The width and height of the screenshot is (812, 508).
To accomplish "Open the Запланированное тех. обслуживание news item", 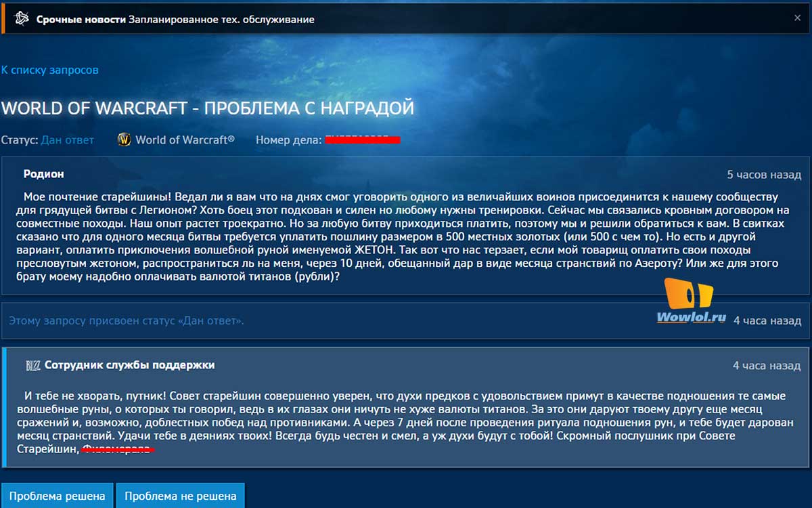I will (222, 19).
